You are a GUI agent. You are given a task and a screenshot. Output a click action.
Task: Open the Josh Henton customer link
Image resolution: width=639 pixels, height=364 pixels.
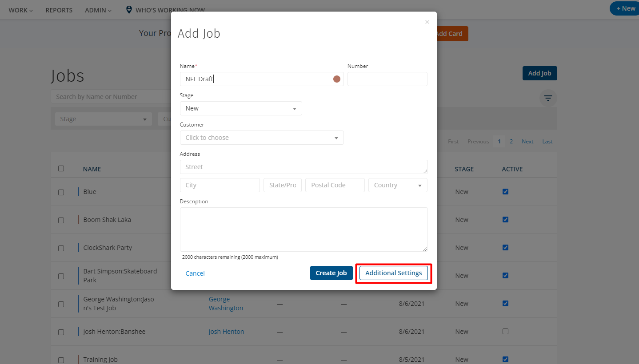(x=226, y=332)
